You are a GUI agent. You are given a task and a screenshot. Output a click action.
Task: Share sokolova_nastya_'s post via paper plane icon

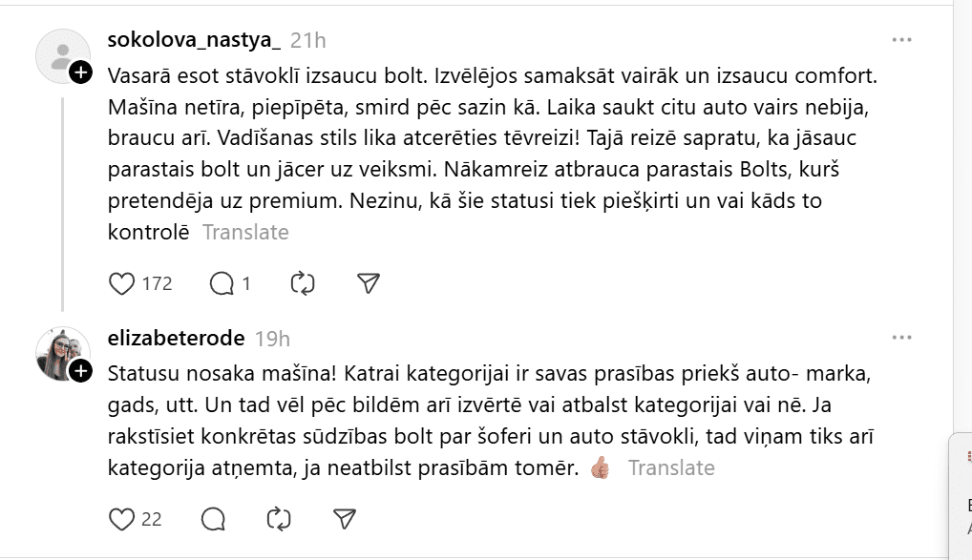tap(369, 283)
